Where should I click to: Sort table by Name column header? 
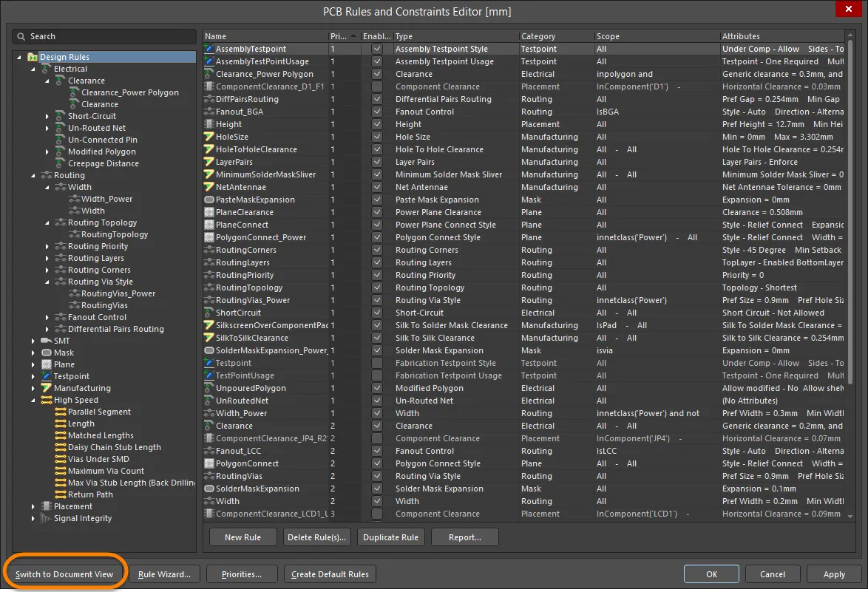pos(265,36)
